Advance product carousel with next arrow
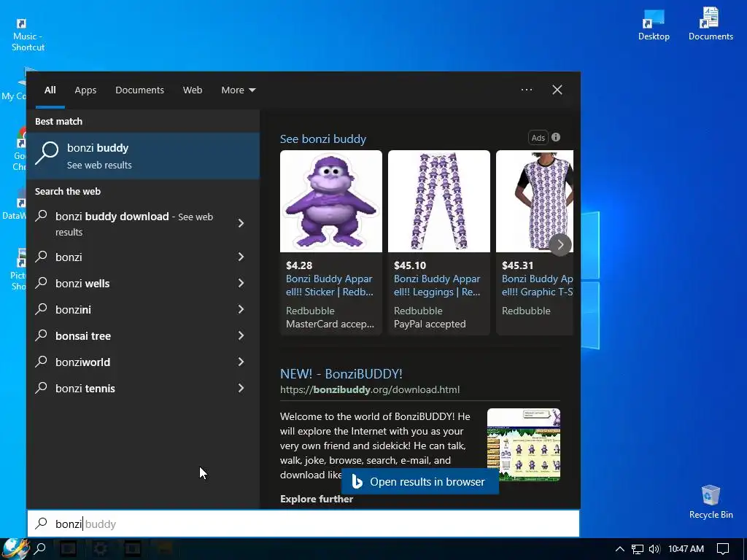Viewport: 747px width, 560px height. [x=560, y=245]
